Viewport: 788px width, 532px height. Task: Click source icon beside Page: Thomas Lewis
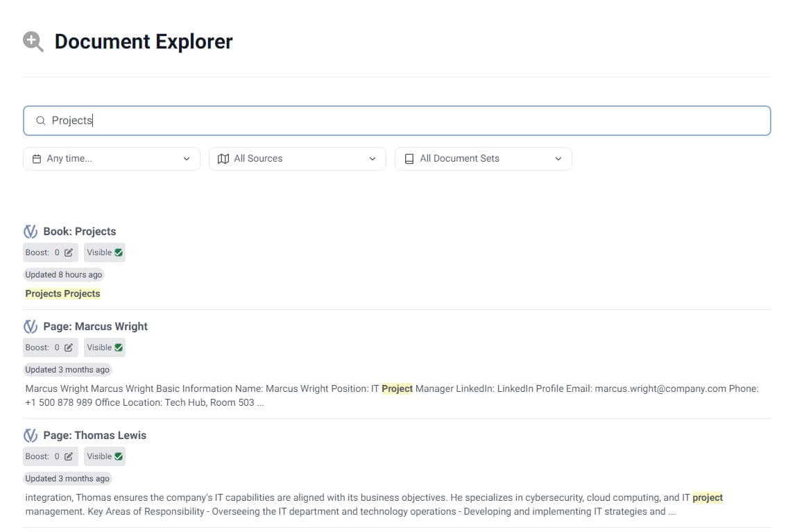pos(31,436)
